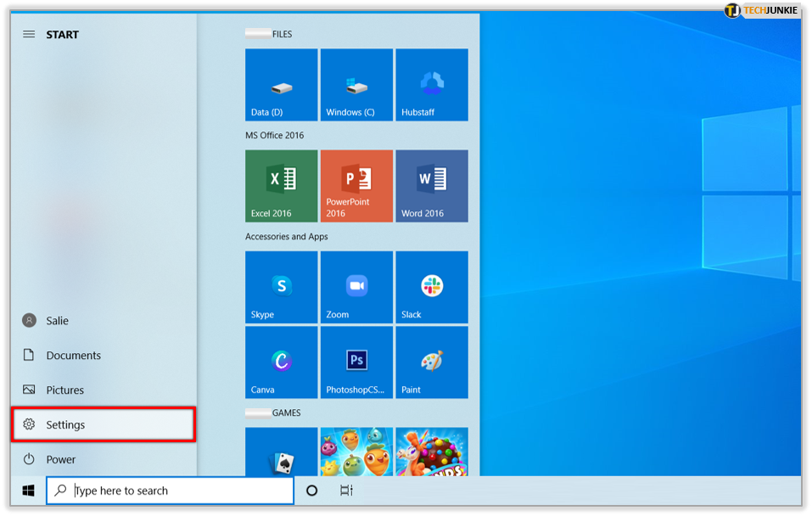Launch the Paint tile

(432, 362)
